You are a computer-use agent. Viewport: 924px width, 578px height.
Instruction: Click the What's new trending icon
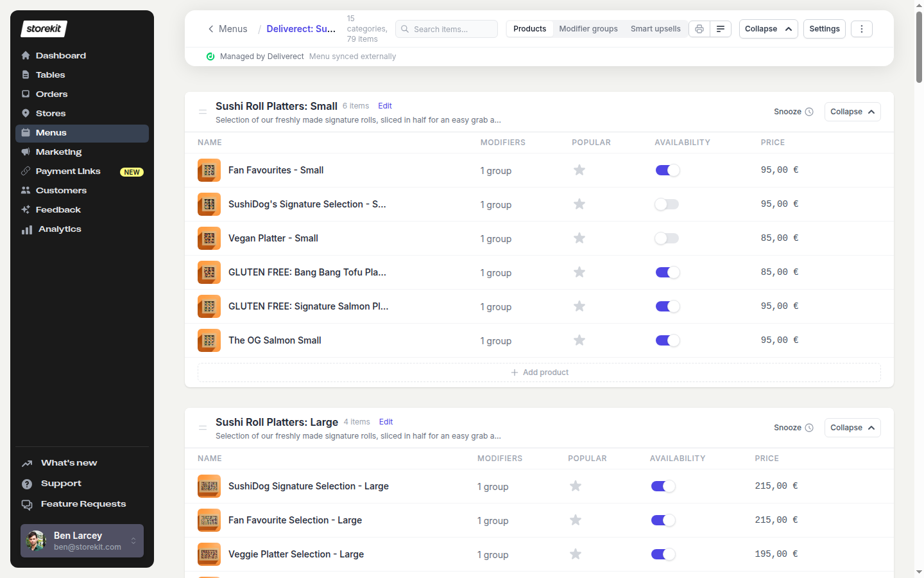27,463
